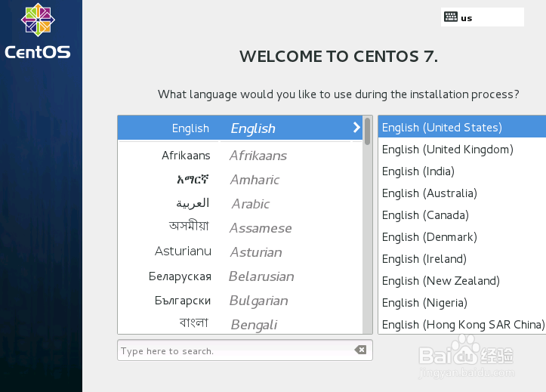Click the language list scrollbar handle
This screenshot has width=546, height=392.
point(367,131)
